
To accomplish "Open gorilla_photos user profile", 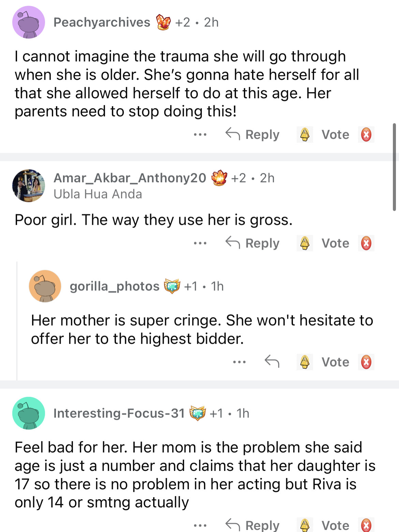I will click(x=114, y=286).
